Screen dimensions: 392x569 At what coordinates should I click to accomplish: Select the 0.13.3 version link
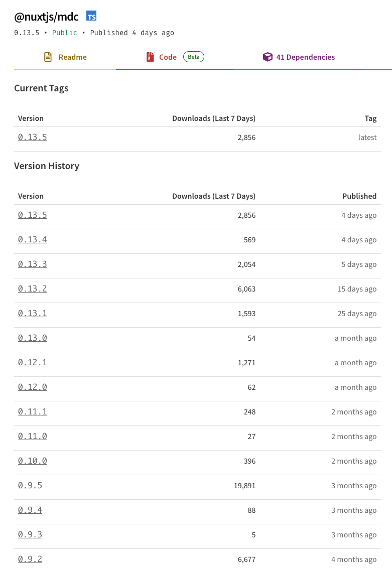[33, 264]
